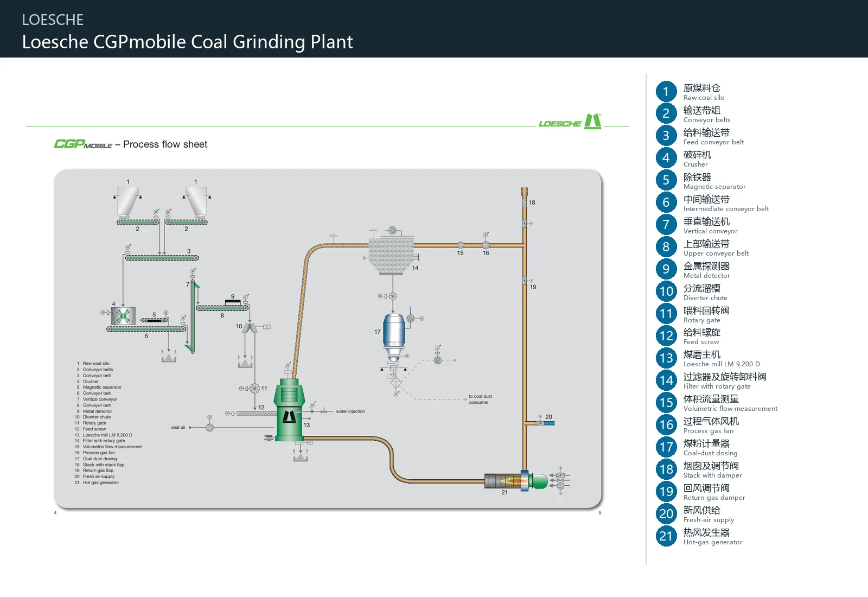Click the Loesche logo above the diagram
The image size is (868, 597).
coord(570,122)
